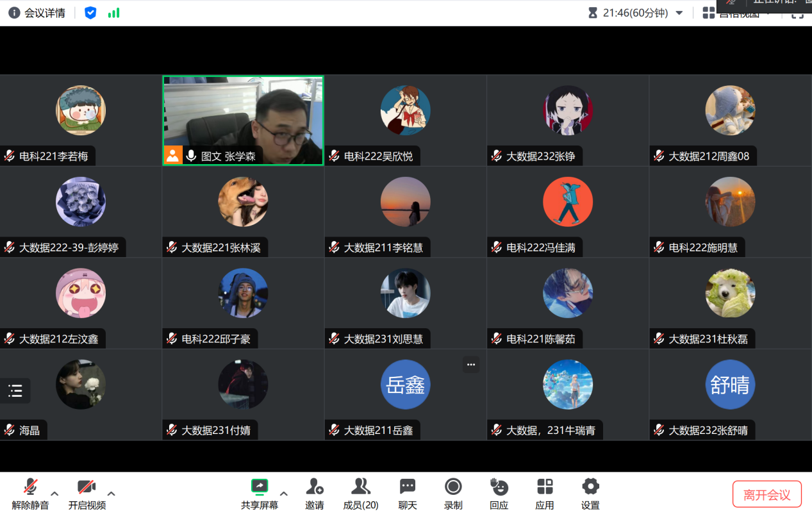Click the 离开会议 leave meeting button
The image size is (812, 516).
coord(766,495)
